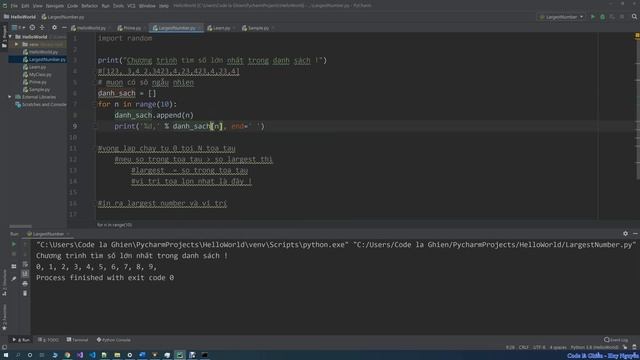Open Project panel settings gear
Screen dimensions: 640x360
(x=54, y=28)
